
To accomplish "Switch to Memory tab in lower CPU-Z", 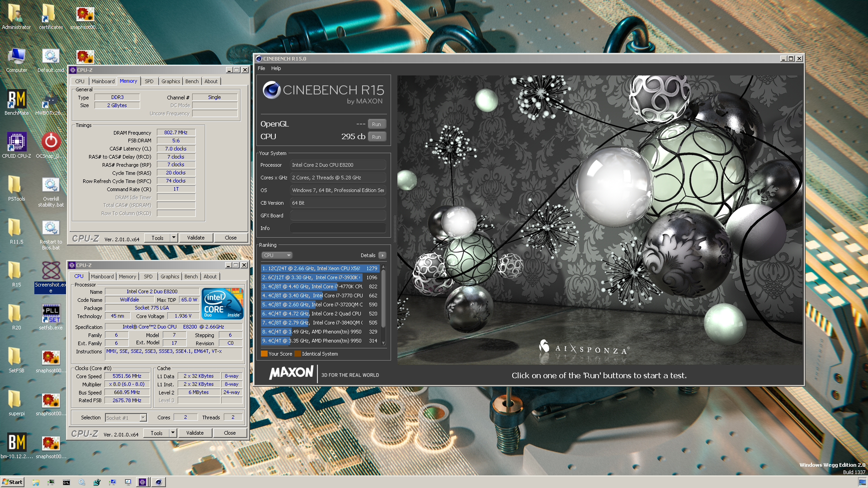I will click(127, 277).
